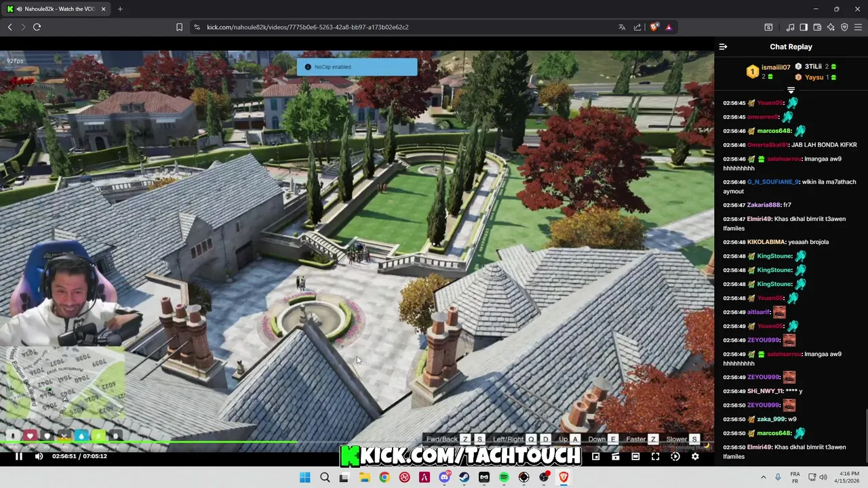
Task: Go back in browser history
Action: point(10,27)
